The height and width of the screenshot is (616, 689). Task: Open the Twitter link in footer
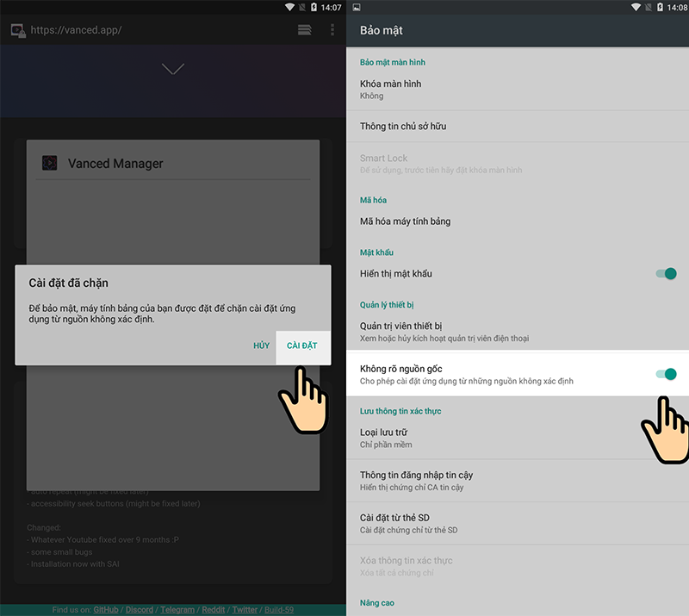tap(245, 610)
